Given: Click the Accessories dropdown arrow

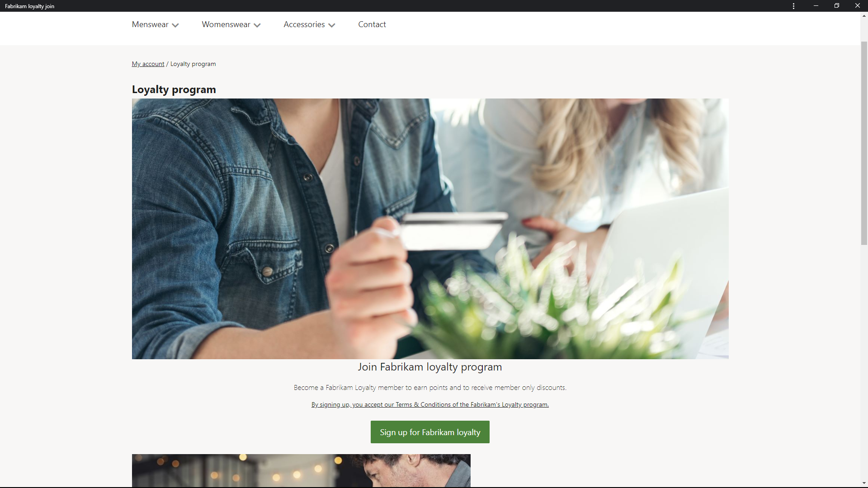Looking at the screenshot, I should click(x=332, y=25).
